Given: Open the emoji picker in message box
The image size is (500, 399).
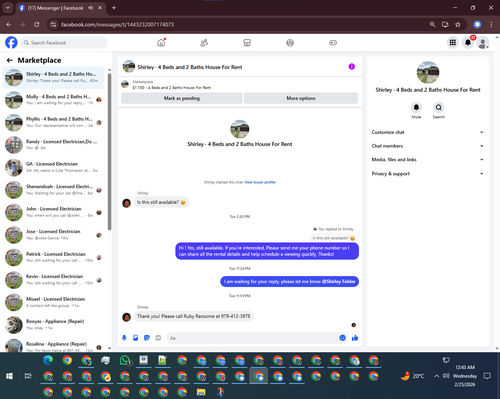Looking at the screenshot, I should click(x=342, y=338).
